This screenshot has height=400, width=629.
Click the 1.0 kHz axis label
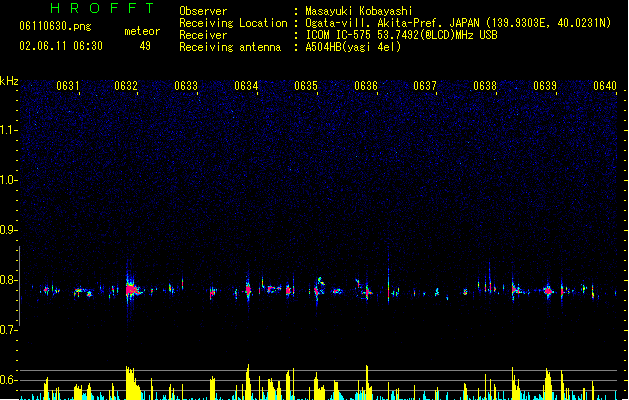coord(8,180)
